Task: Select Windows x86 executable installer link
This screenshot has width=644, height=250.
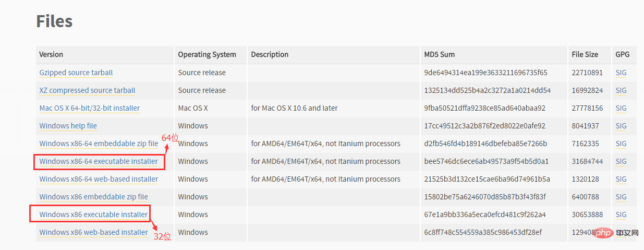Action: click(x=94, y=215)
